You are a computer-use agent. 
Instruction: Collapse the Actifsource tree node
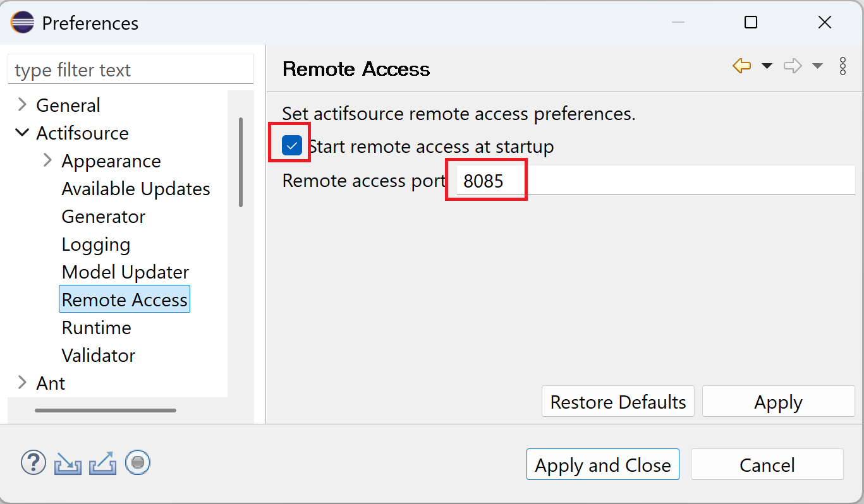point(22,133)
